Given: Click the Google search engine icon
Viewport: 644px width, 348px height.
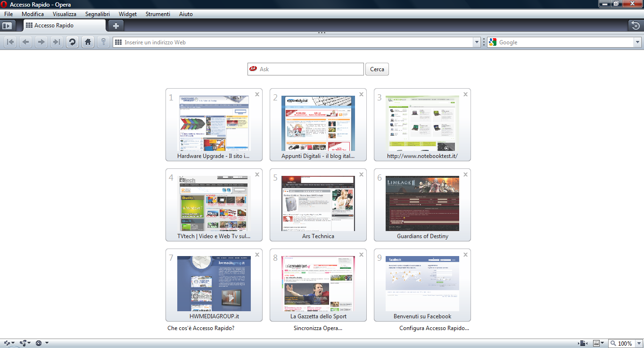Looking at the screenshot, I should click(493, 42).
